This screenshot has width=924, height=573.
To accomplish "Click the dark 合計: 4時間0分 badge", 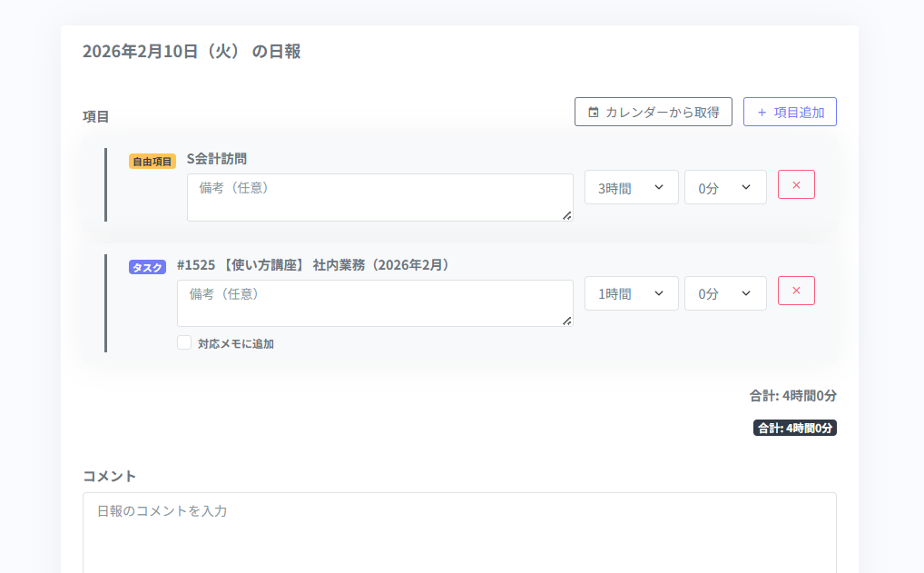I will coord(795,428).
